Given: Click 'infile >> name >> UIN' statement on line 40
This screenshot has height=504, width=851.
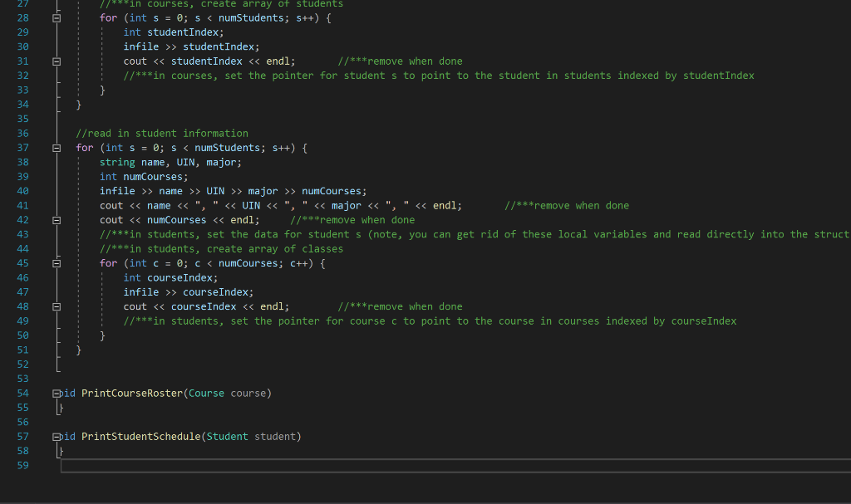Looking at the screenshot, I should [x=234, y=191].
